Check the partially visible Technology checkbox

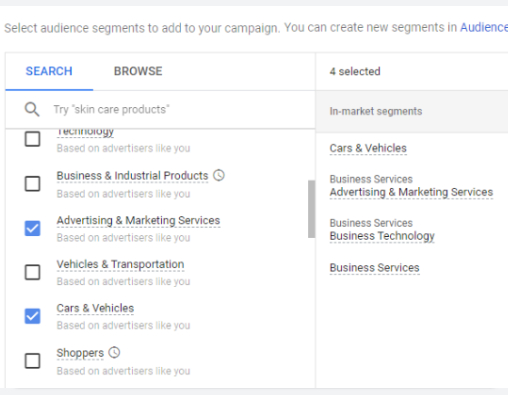pos(33,139)
